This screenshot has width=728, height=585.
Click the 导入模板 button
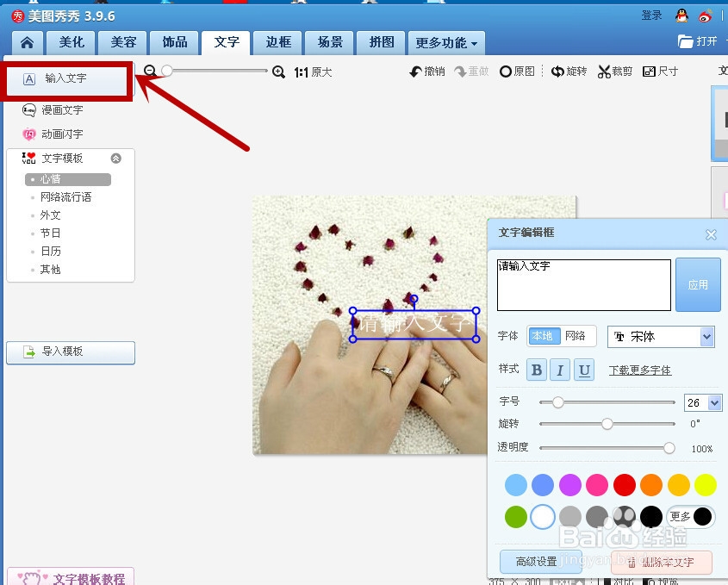71,352
